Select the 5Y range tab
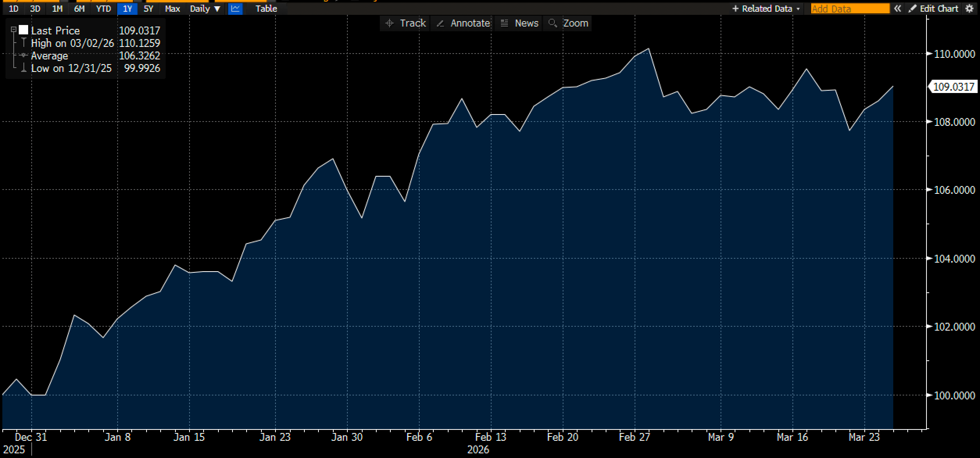 coord(148,9)
